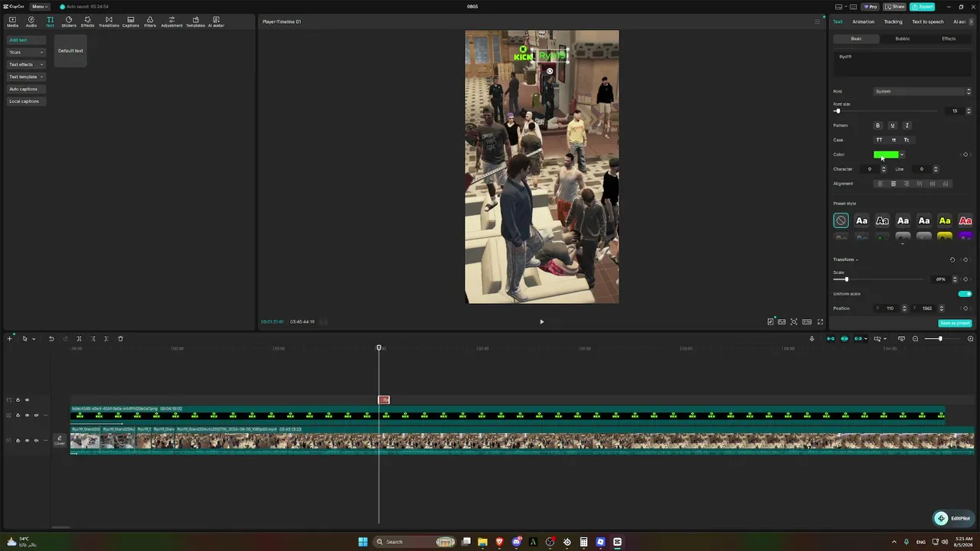Open the Media panel
The height and width of the screenshot is (551, 980).
(12, 21)
